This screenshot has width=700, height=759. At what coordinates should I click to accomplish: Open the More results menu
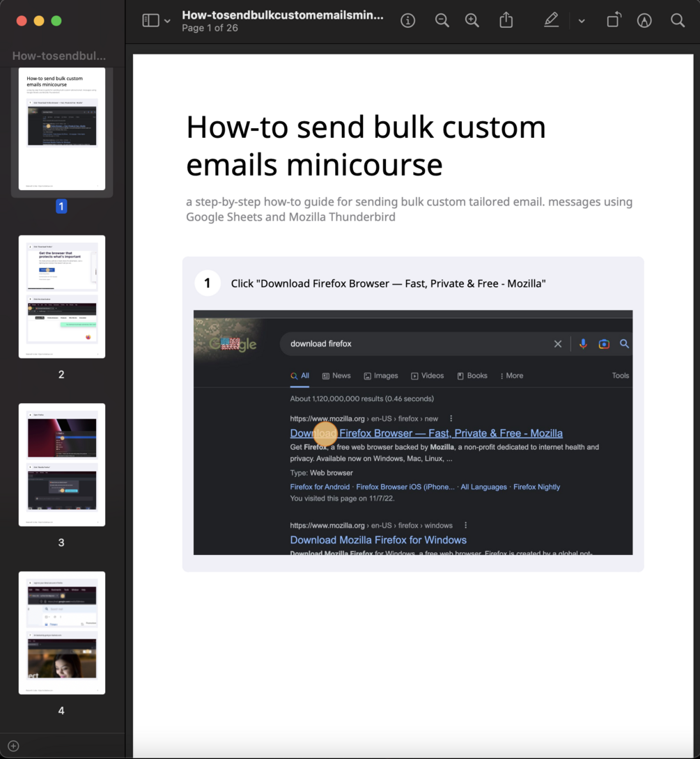(511, 375)
